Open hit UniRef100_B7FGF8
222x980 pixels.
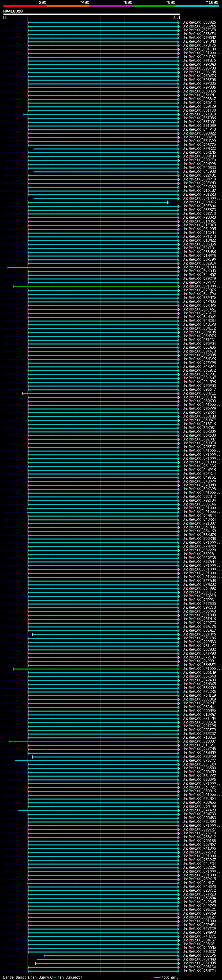[199, 30]
